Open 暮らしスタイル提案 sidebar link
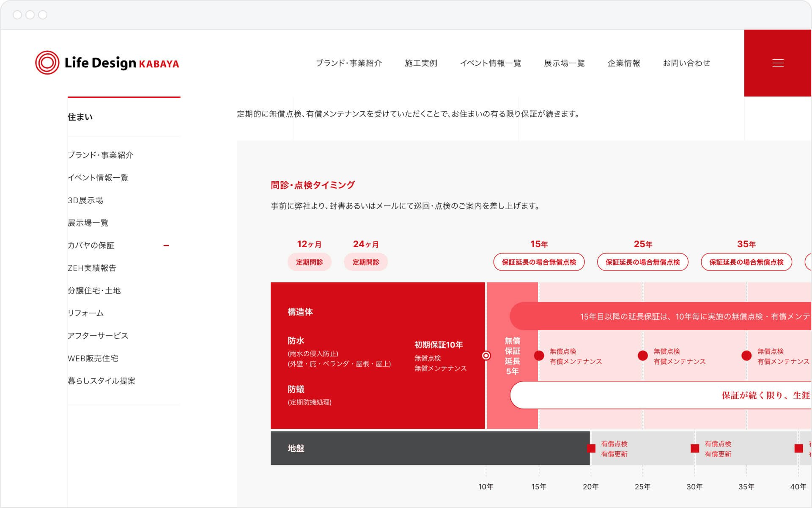 pyautogui.click(x=101, y=381)
